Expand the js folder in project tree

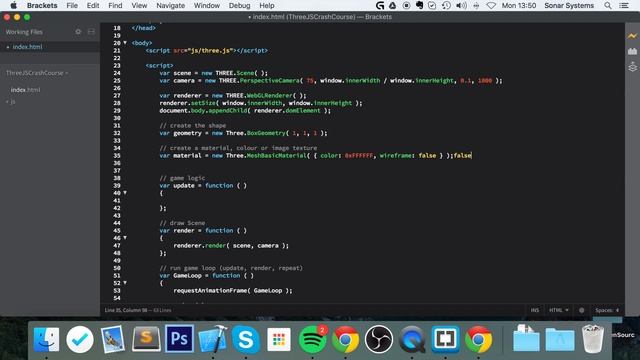11,102
